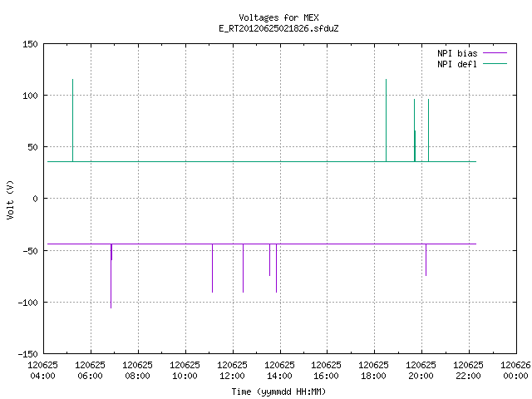
Task: Click the 18:00 x-axis time label
Action: (373, 376)
